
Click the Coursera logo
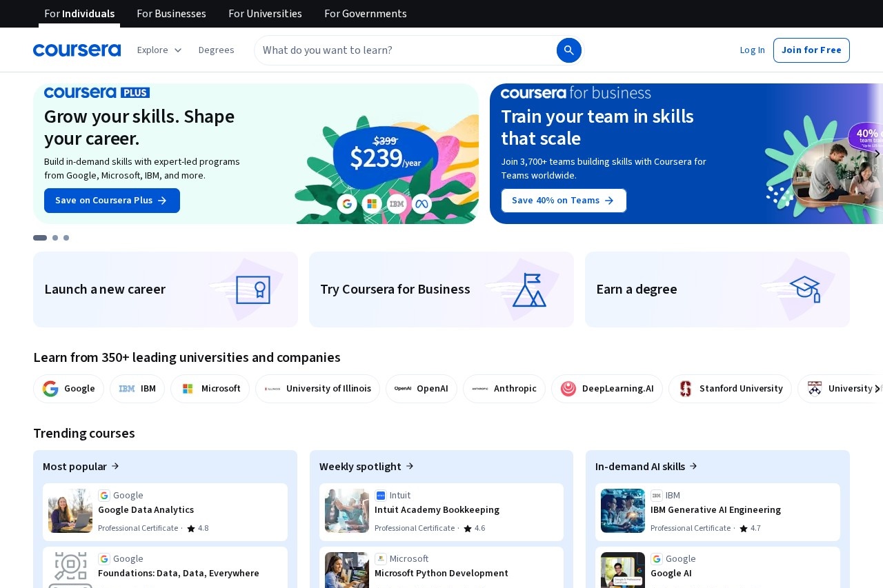click(77, 50)
